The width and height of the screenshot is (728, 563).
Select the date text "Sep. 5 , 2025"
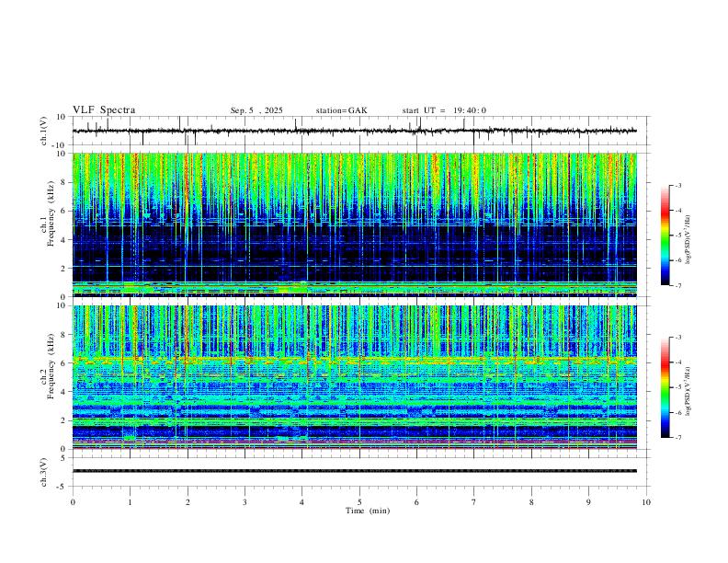coord(256,110)
